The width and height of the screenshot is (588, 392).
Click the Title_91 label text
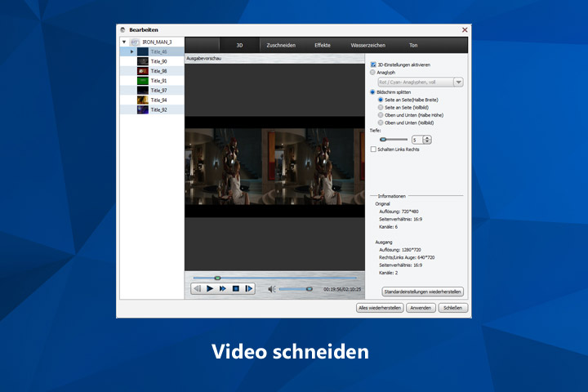tap(158, 81)
